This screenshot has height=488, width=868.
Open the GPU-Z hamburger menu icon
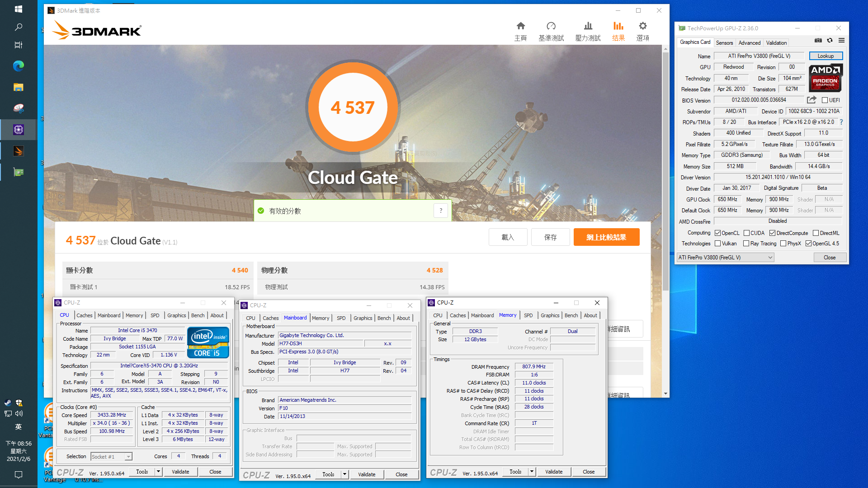[841, 40]
